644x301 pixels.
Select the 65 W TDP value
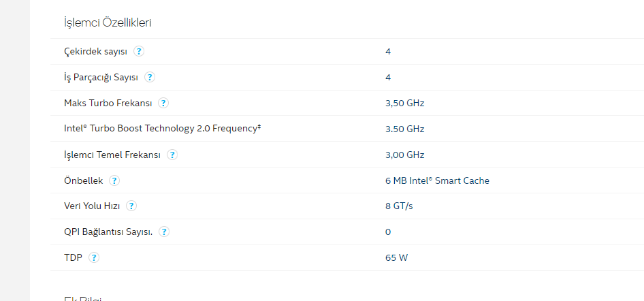397,257
